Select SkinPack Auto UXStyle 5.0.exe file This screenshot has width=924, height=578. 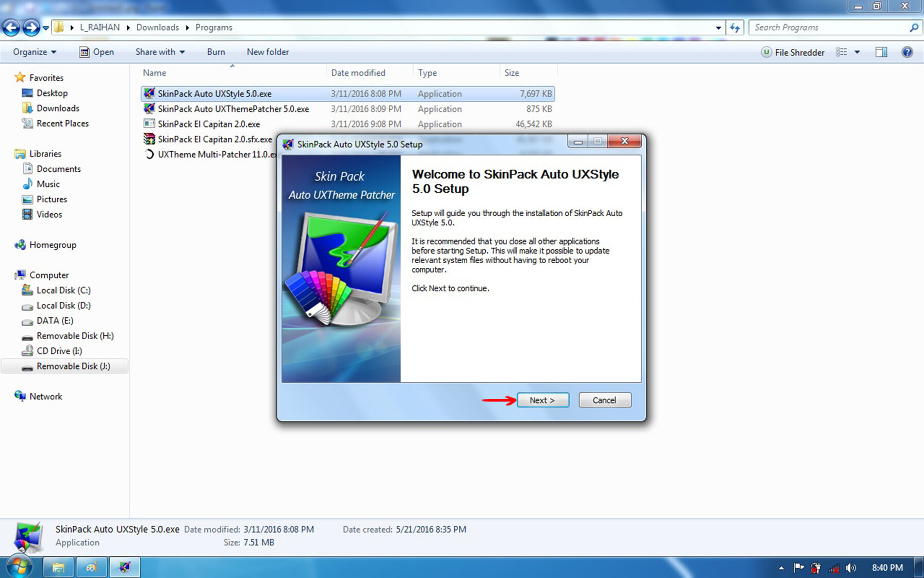[348, 94]
